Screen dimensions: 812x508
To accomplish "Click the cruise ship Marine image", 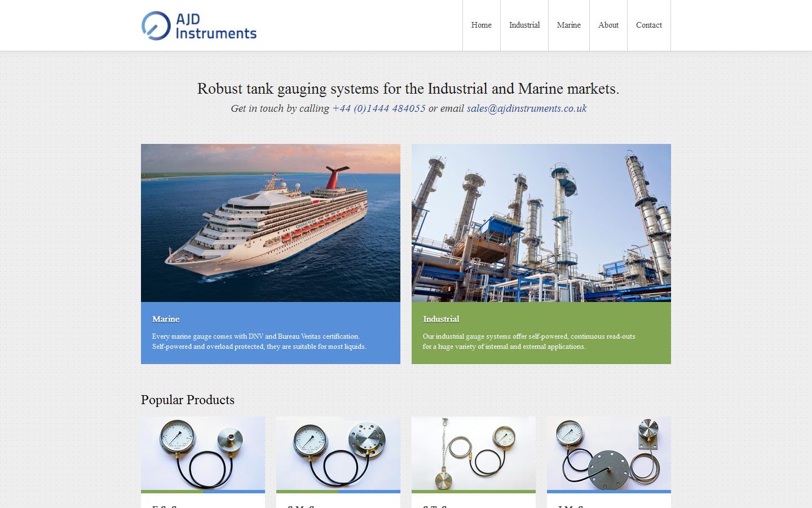I will tap(270, 222).
